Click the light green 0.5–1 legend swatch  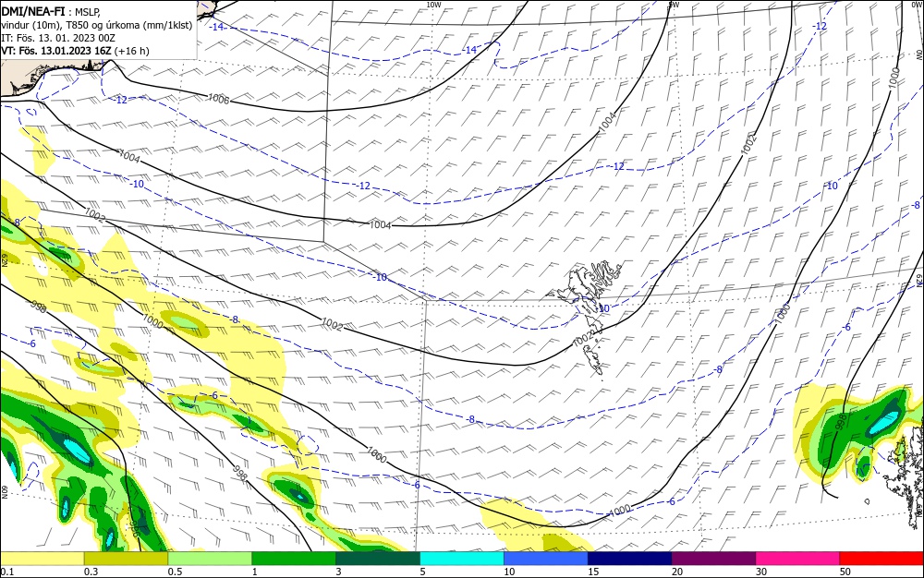pos(210,559)
